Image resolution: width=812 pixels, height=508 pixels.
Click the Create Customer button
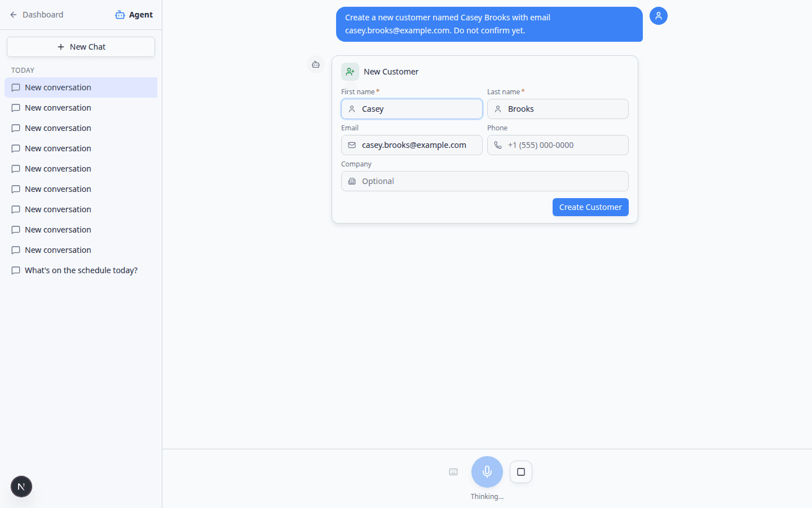(x=590, y=207)
